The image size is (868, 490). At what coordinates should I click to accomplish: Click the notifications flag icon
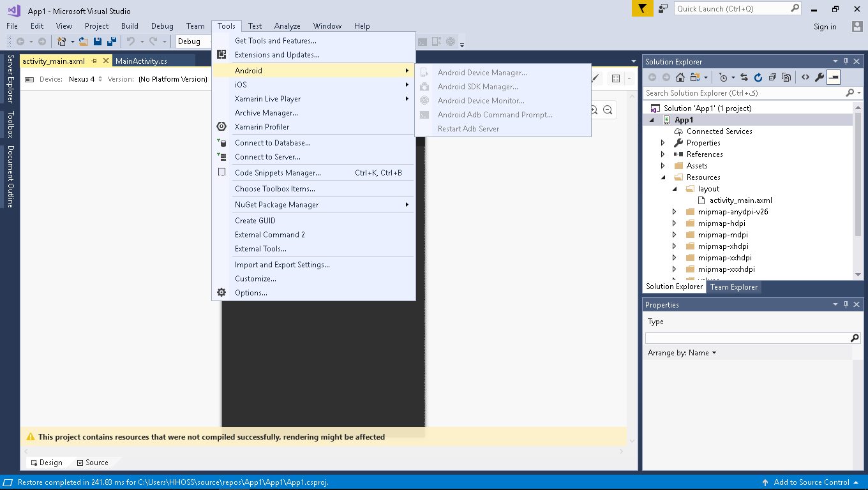pyautogui.click(x=643, y=8)
